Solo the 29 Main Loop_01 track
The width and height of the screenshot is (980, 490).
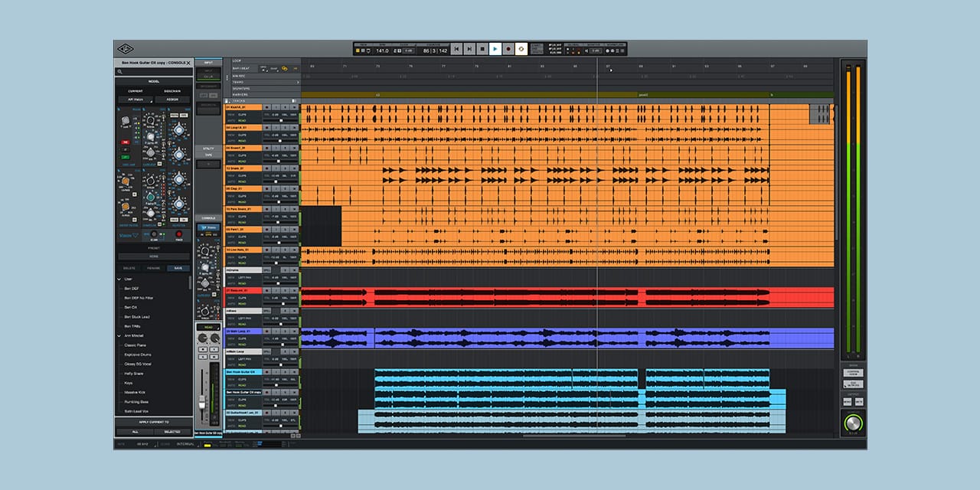[x=286, y=331]
